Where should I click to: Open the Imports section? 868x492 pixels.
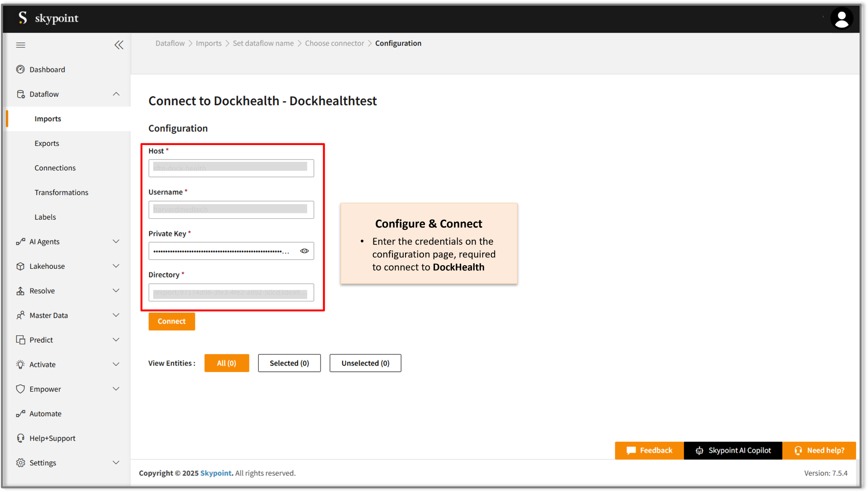point(48,118)
